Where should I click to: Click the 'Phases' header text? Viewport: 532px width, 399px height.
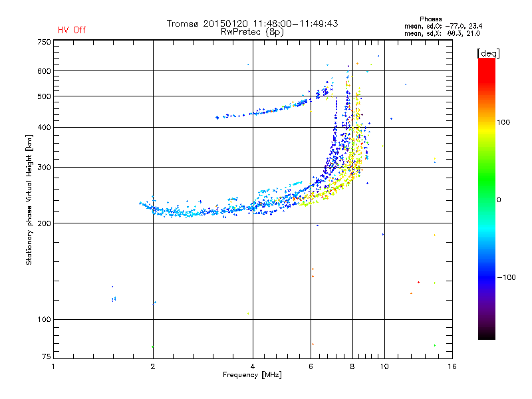(x=430, y=19)
